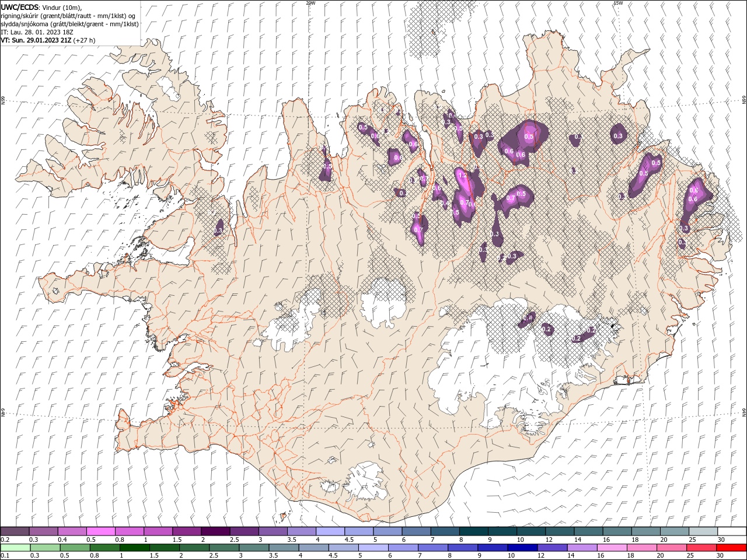Pick the dark teal 8 swatch in upper row
Screen dimensions: 747x560
474,531
